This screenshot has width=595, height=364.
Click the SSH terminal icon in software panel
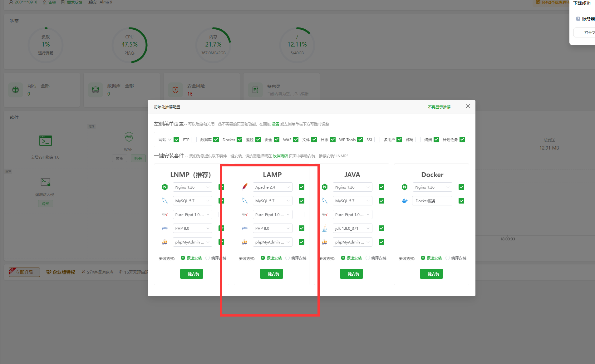coord(46,141)
